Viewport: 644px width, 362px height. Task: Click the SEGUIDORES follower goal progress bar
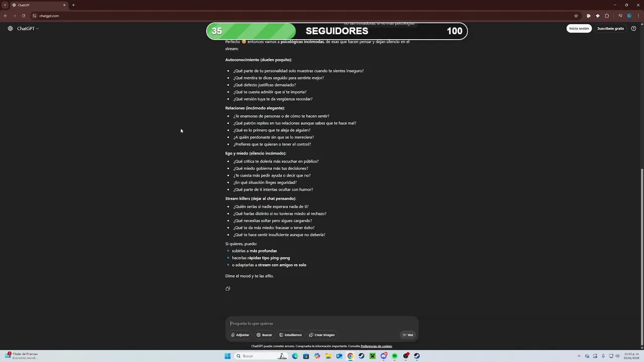[337, 31]
